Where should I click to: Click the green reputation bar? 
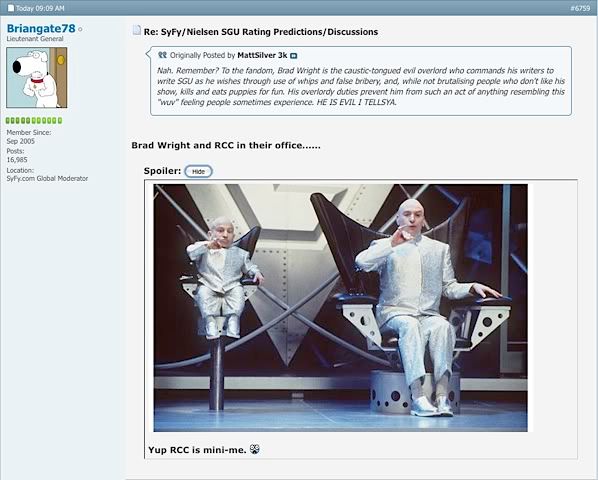(x=34, y=120)
